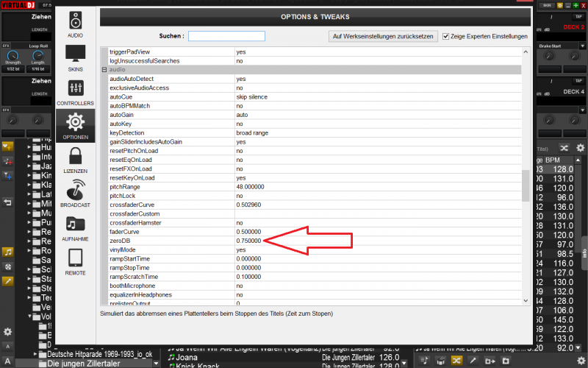588x368 pixels.
Task: Click the film reel icon in browser sidebar
Action: click(7, 266)
